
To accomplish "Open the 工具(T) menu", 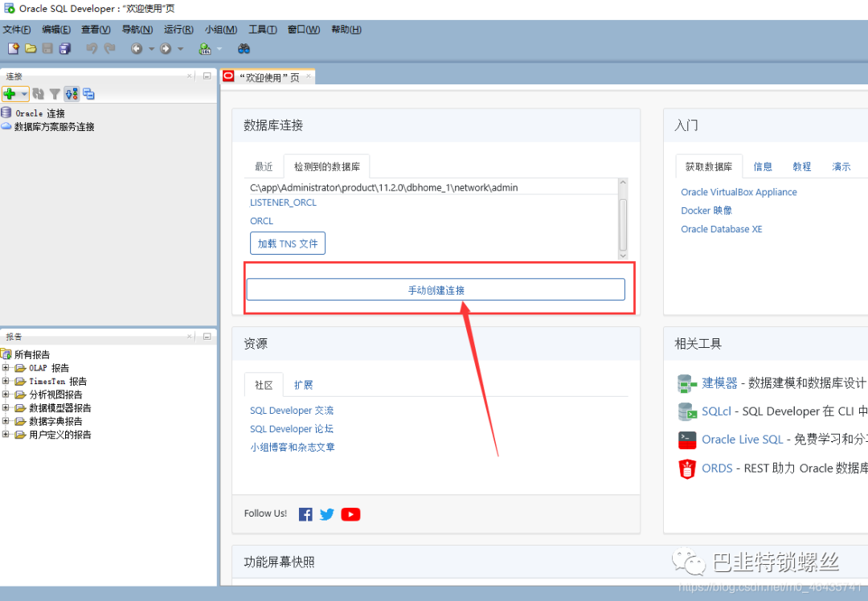I will click(x=262, y=30).
